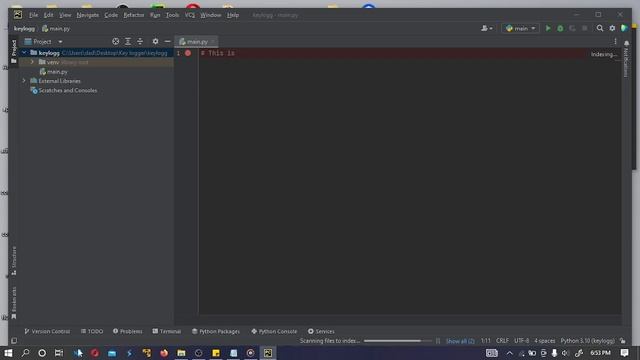Open the VCS menu
640x360 pixels.
coord(189,15)
